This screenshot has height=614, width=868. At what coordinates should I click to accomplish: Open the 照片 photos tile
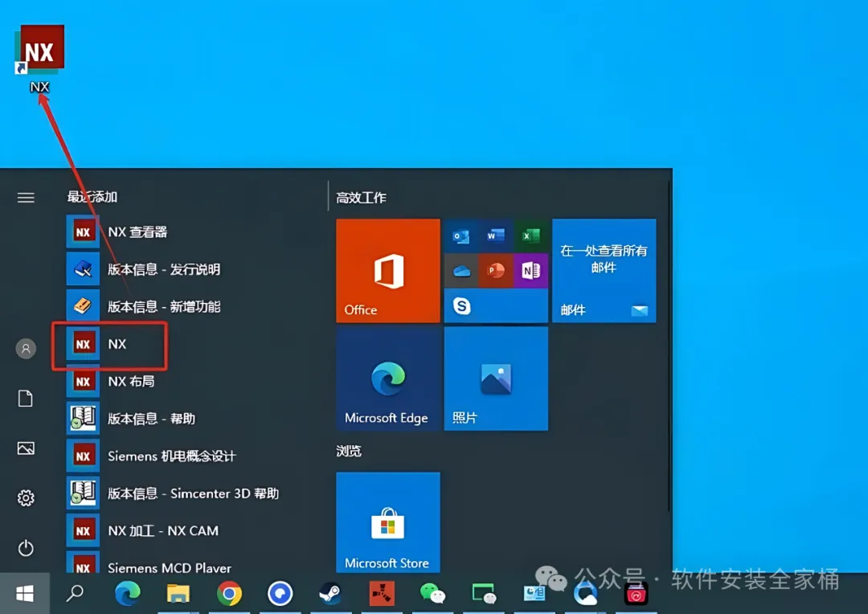pos(496,379)
